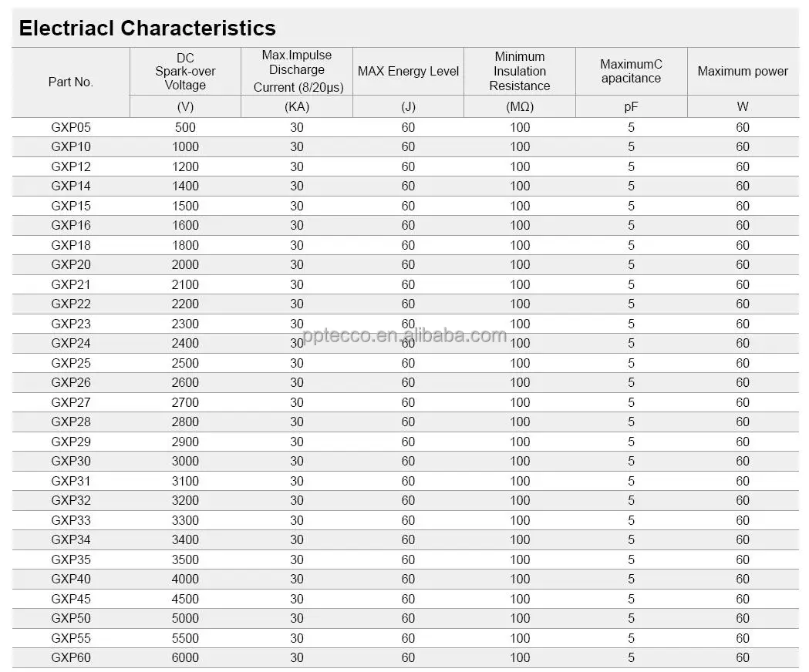The image size is (809, 672).
Task: Click the 6000 voltage value cell
Action: click(185, 657)
